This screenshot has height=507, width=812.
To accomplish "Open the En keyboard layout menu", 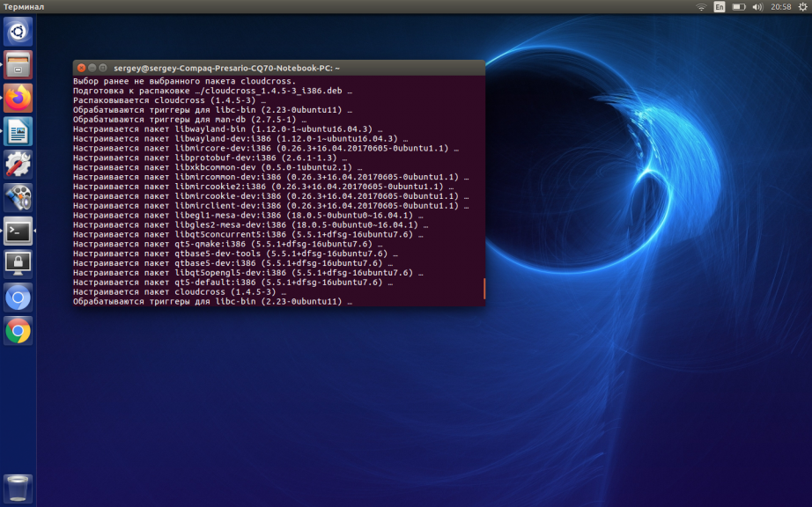I will (720, 7).
